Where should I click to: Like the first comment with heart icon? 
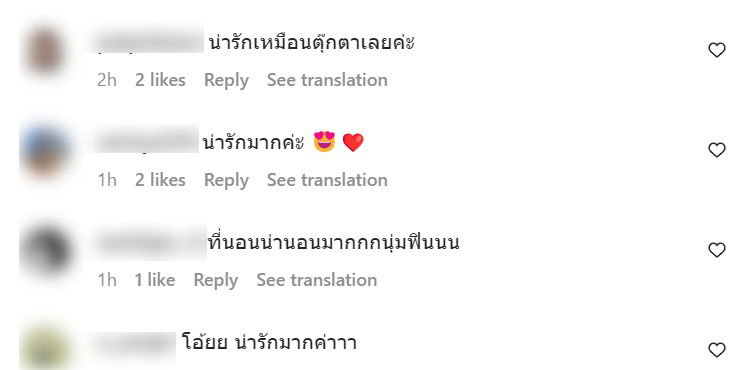(x=716, y=50)
